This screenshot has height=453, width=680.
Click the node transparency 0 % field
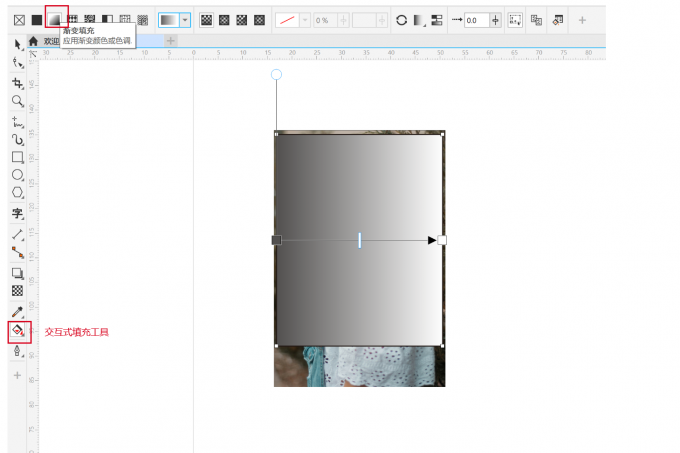coord(325,20)
